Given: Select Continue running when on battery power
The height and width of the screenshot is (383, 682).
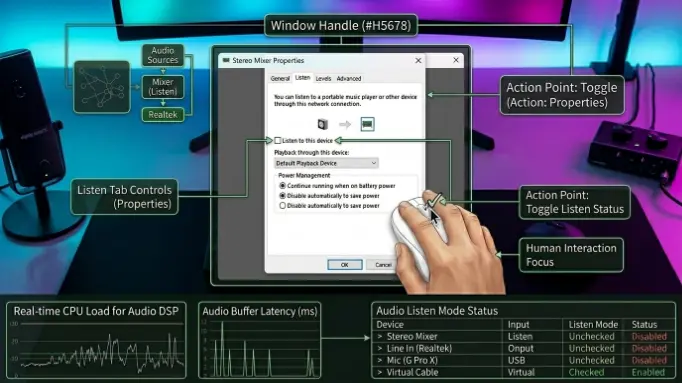Looking at the screenshot, I should coord(283,186).
